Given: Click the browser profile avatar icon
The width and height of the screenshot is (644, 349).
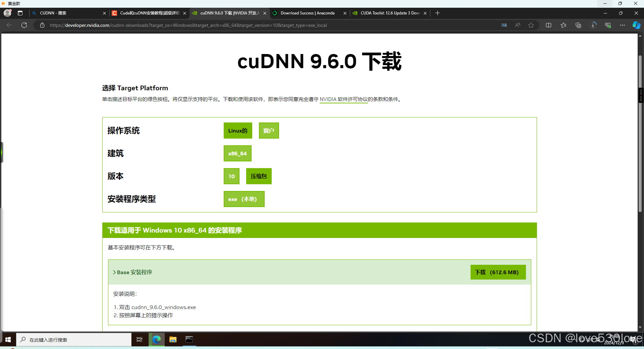Looking at the screenshot, I should pyautogui.click(x=7, y=13).
